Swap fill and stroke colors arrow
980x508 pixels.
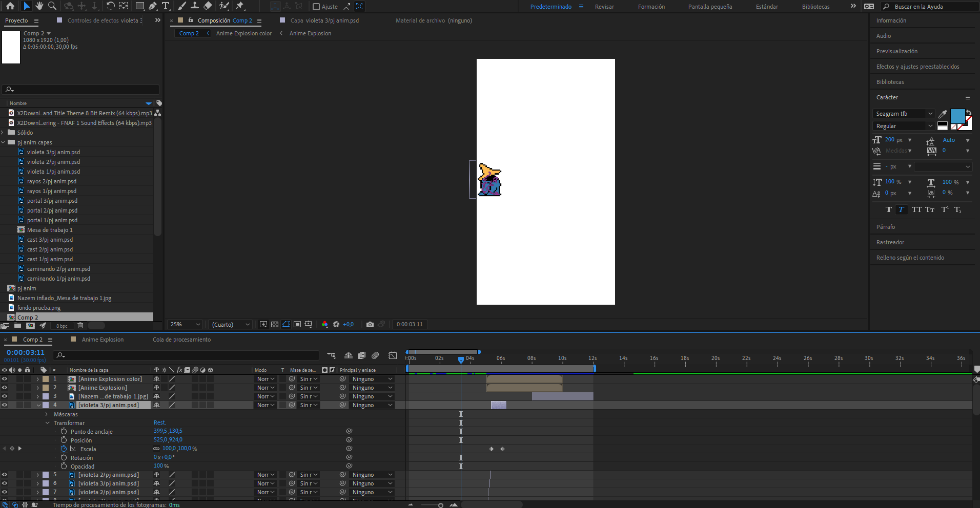(969, 112)
